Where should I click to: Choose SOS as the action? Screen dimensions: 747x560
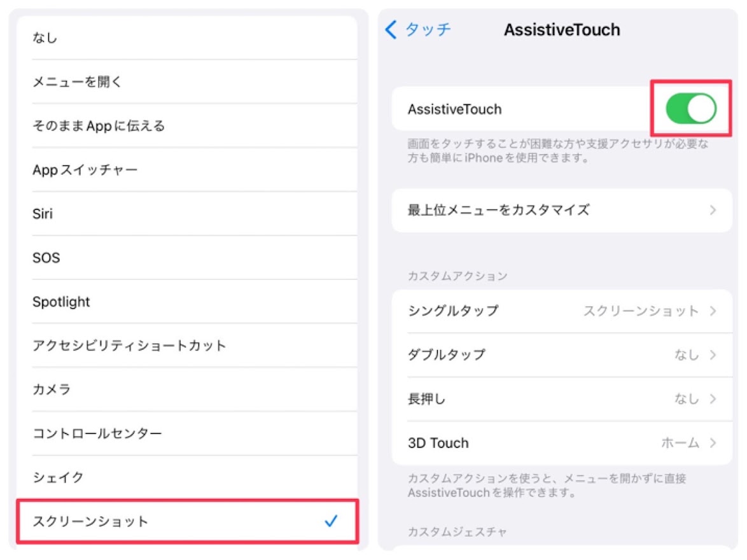pos(187,258)
